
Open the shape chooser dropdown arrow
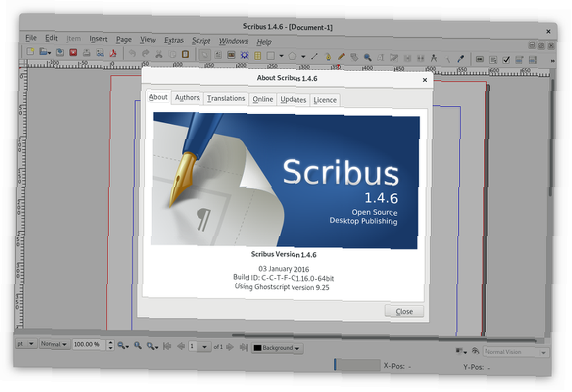click(x=281, y=56)
